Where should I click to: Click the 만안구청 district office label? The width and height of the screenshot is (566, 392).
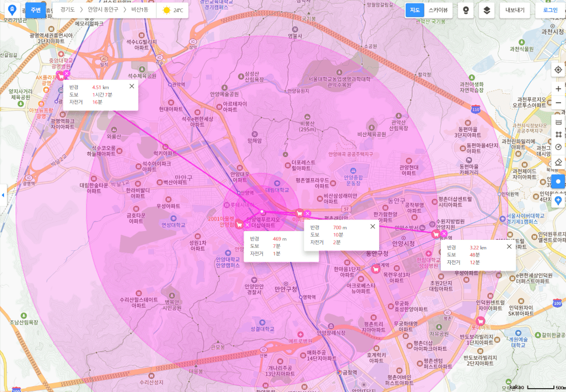[286, 289]
